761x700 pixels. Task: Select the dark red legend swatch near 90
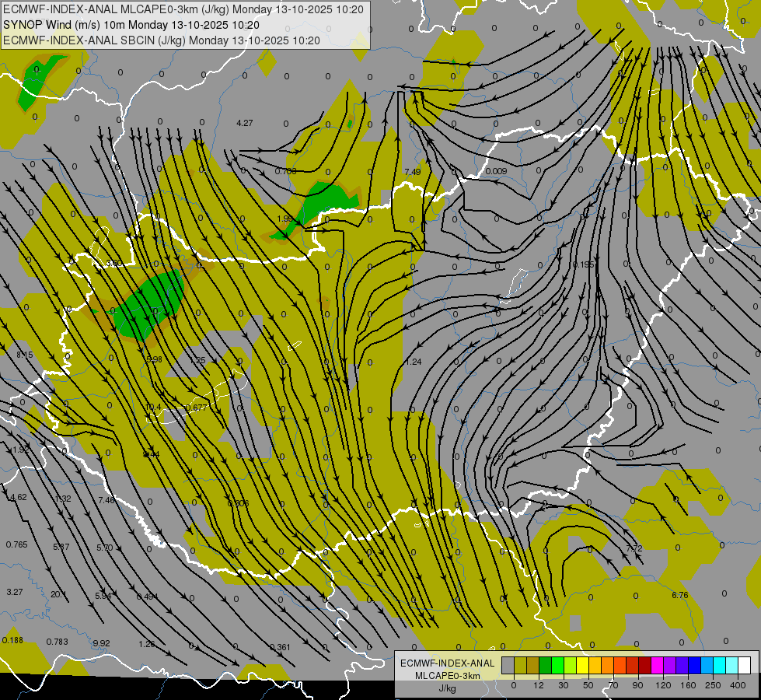[645, 665]
